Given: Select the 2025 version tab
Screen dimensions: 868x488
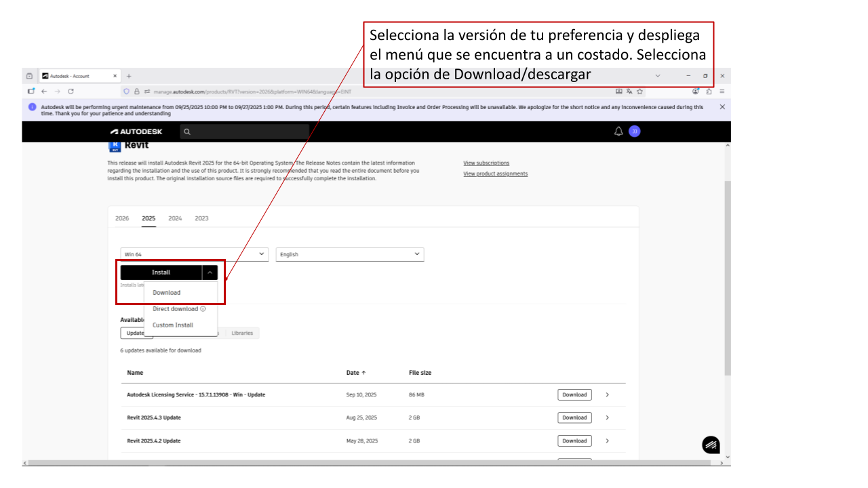Looking at the screenshot, I should [x=149, y=218].
